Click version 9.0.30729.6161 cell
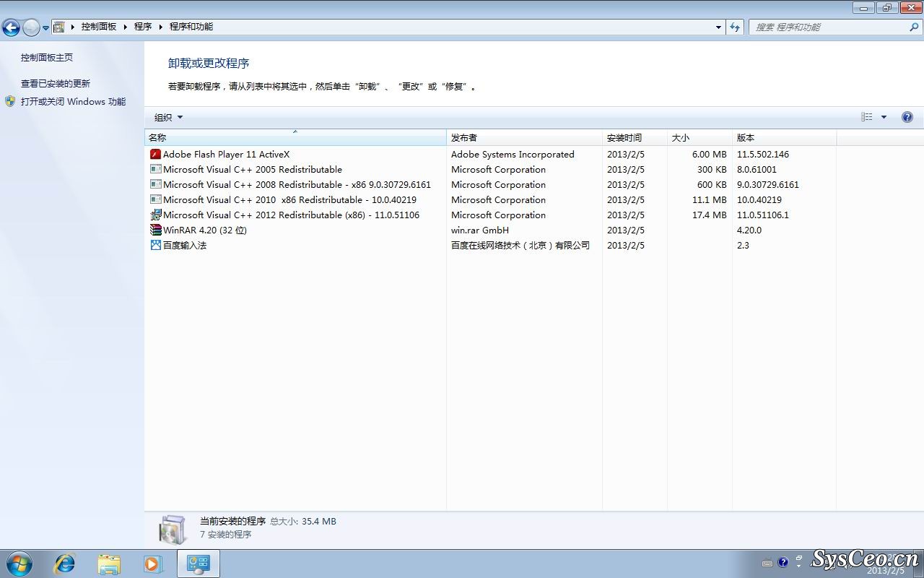 pyautogui.click(x=768, y=184)
